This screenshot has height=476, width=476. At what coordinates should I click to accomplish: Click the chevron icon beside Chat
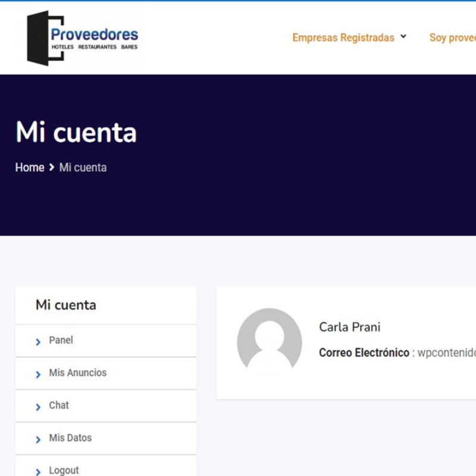[x=38, y=407]
